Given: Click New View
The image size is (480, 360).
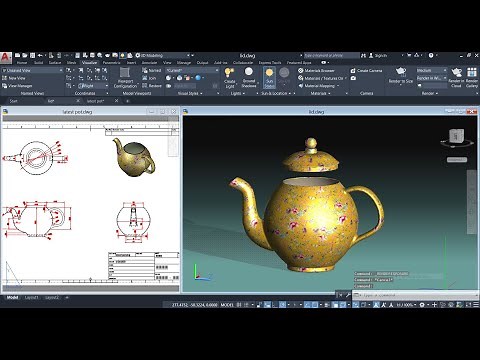Looking at the screenshot, I should click(14, 78).
